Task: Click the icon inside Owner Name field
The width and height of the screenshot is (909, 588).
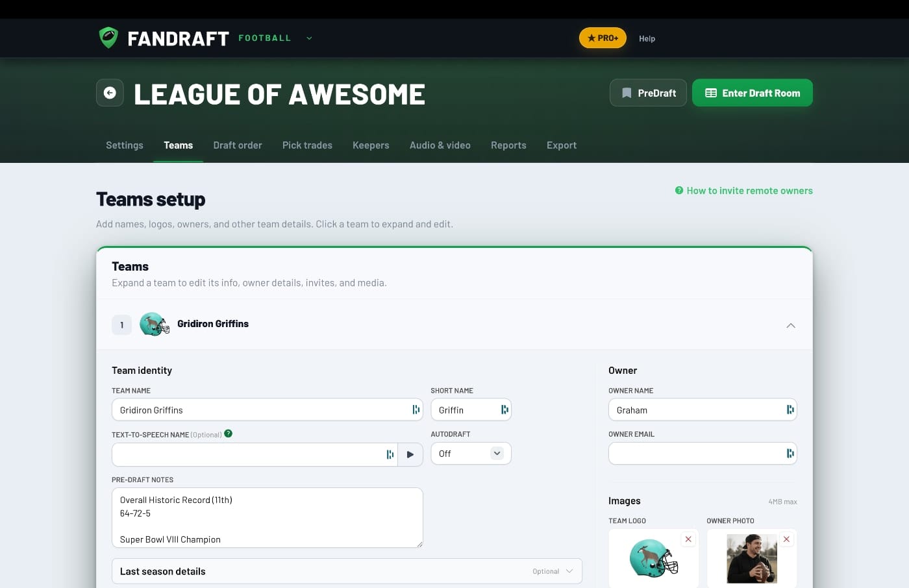Action: click(x=790, y=410)
